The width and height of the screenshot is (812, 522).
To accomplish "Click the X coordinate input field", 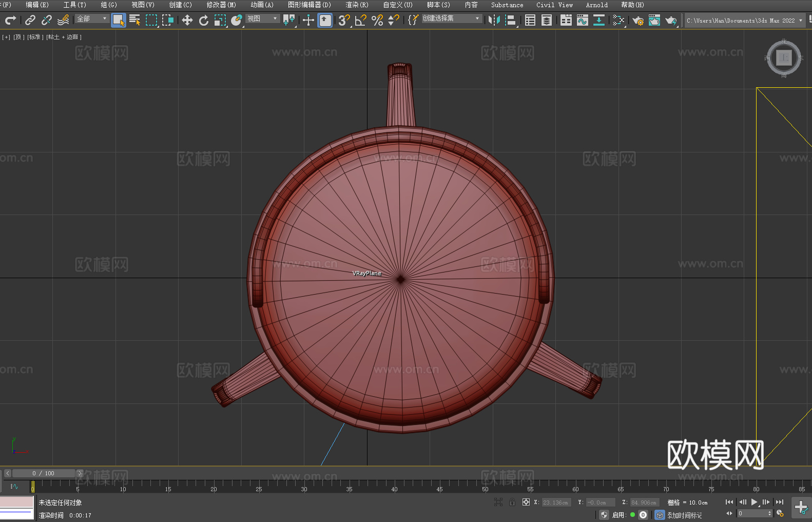I will (556, 502).
